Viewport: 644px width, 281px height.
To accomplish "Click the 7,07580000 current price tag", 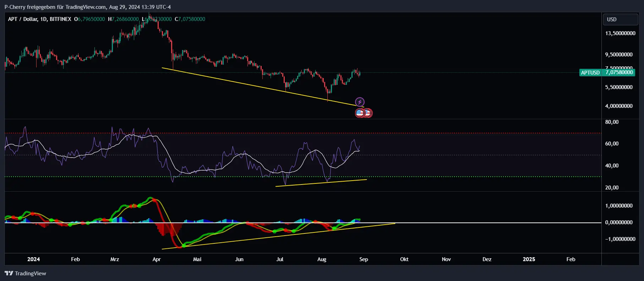I will [x=619, y=72].
